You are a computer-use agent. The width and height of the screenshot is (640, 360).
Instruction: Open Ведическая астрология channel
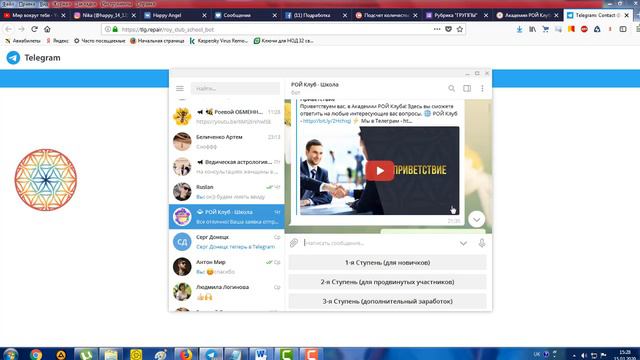point(227,167)
